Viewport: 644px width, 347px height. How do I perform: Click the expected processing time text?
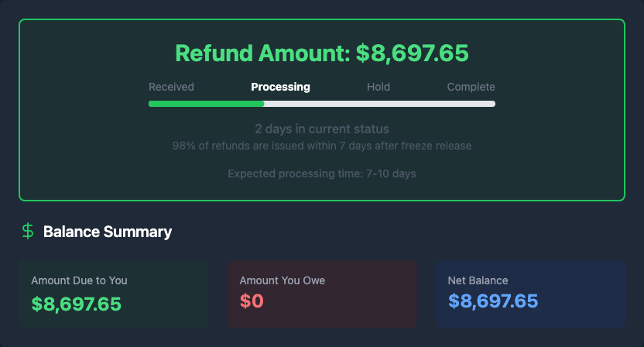[322, 173]
